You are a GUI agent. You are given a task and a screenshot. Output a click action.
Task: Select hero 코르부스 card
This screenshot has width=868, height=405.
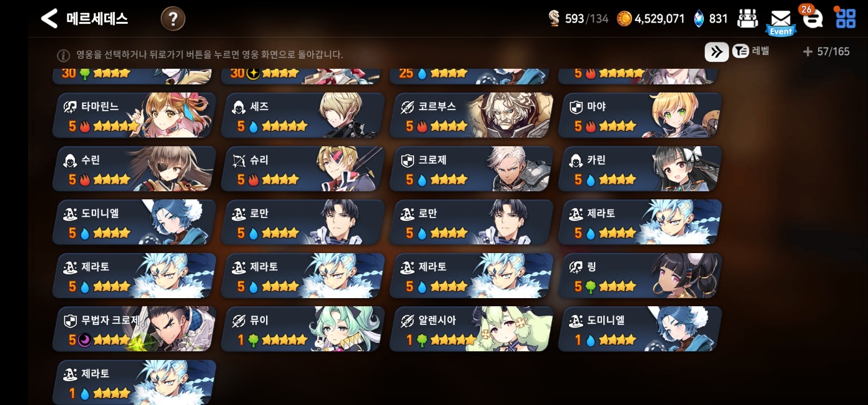(x=471, y=116)
